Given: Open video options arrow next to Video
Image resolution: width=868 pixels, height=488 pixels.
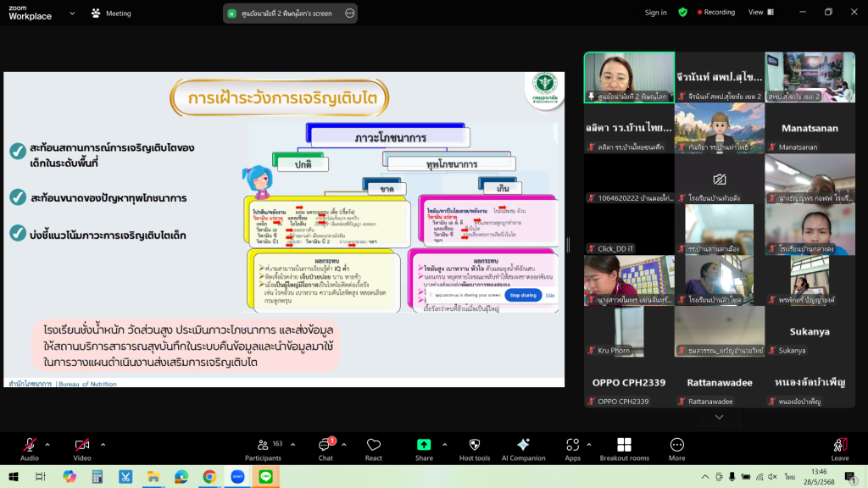Looking at the screenshot, I should 103,444.
